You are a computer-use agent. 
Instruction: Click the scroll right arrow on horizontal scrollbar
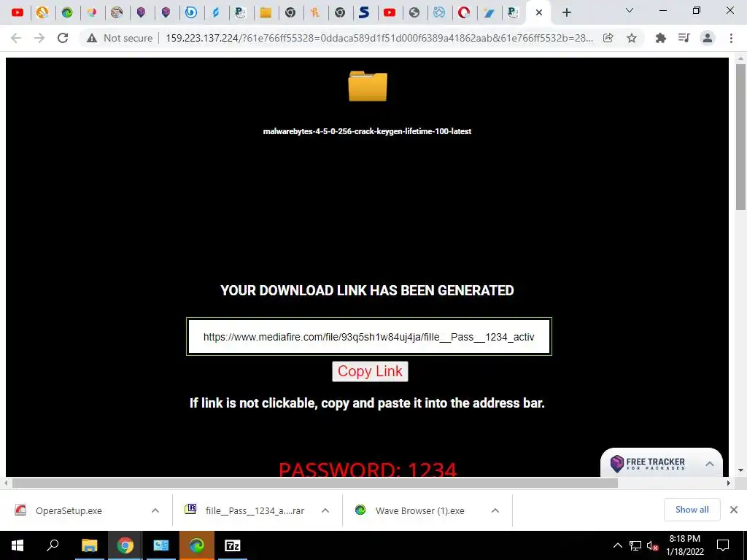tap(729, 483)
